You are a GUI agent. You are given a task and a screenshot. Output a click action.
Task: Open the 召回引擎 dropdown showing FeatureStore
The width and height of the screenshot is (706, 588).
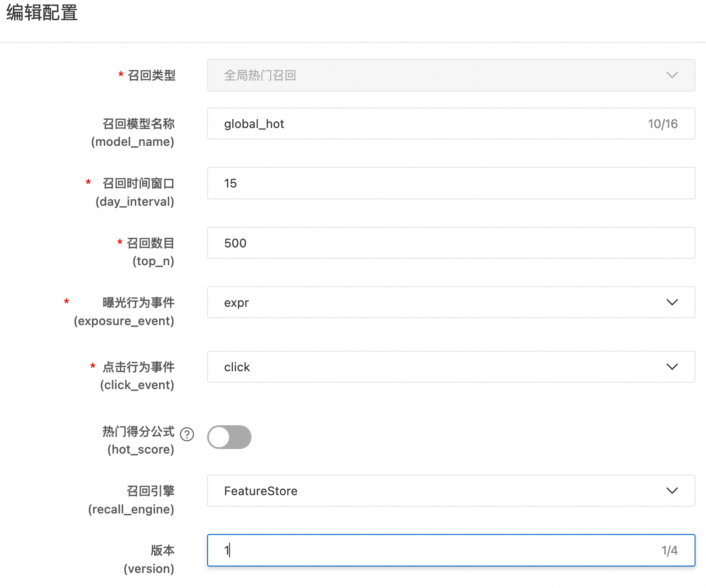451,491
